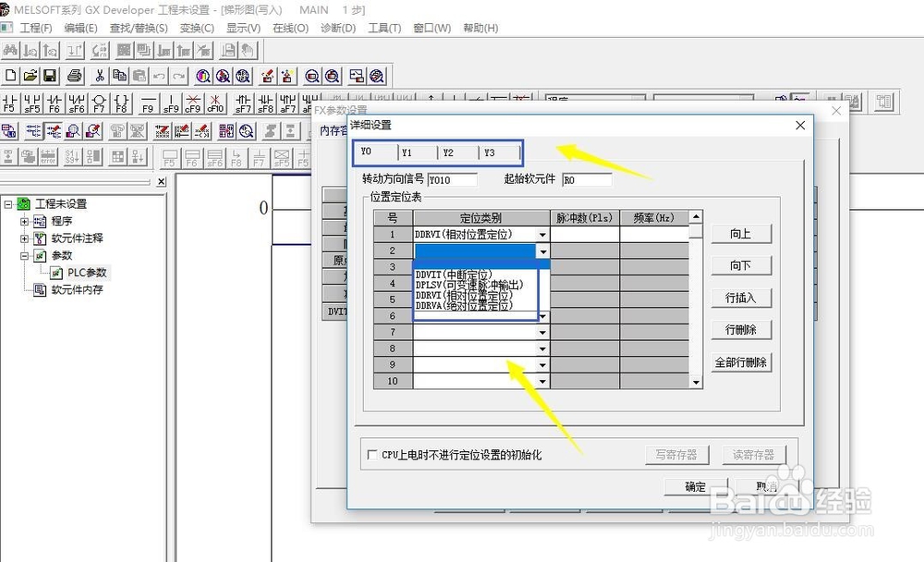Click the 读寄存器 button
Viewport: 924px width, 562px height.
coord(753,455)
